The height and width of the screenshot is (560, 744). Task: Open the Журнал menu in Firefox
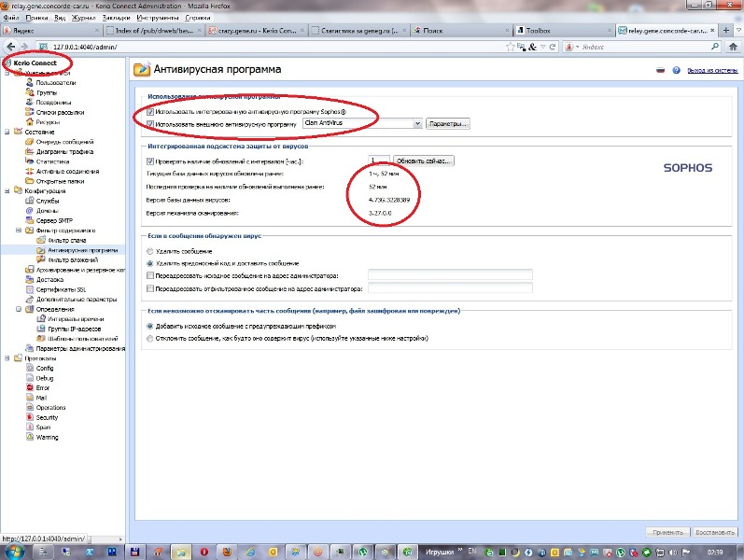[x=83, y=17]
